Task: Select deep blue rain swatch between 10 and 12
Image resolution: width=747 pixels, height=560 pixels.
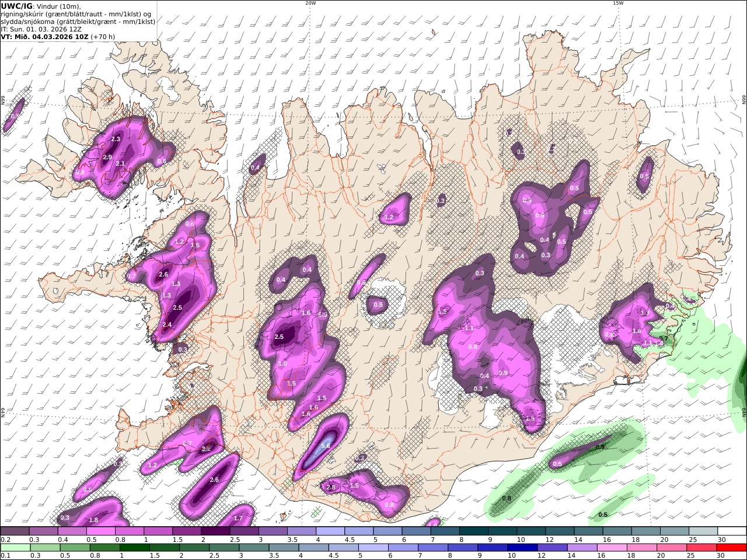Action: coord(523,548)
